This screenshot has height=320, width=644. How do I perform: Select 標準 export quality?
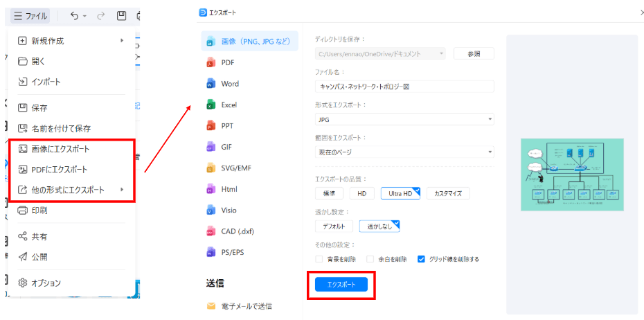point(328,193)
